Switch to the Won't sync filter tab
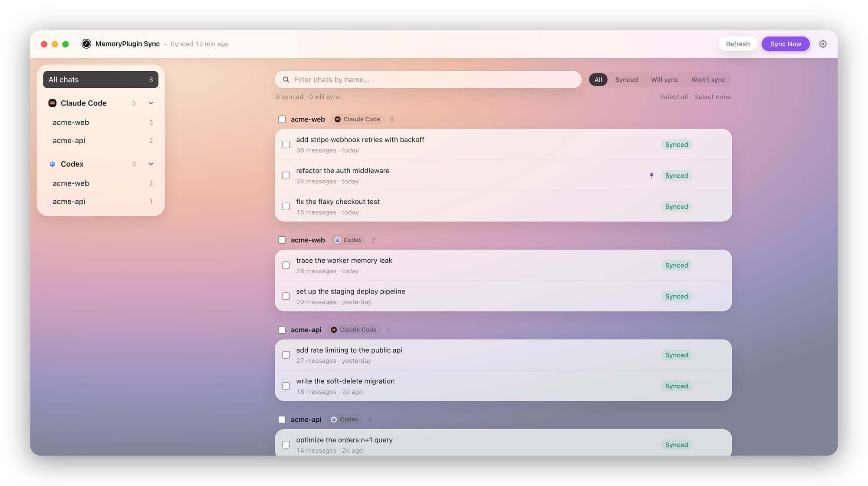 tap(708, 79)
